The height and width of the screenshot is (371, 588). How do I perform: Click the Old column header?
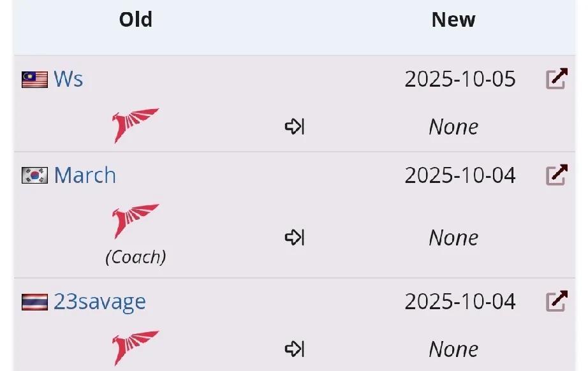pos(135,20)
